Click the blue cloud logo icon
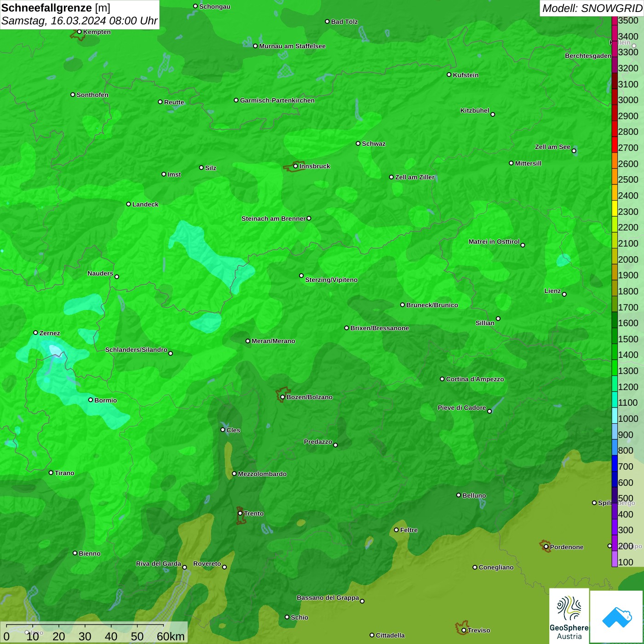Screen dimensions: 644x644 [x=617, y=617]
